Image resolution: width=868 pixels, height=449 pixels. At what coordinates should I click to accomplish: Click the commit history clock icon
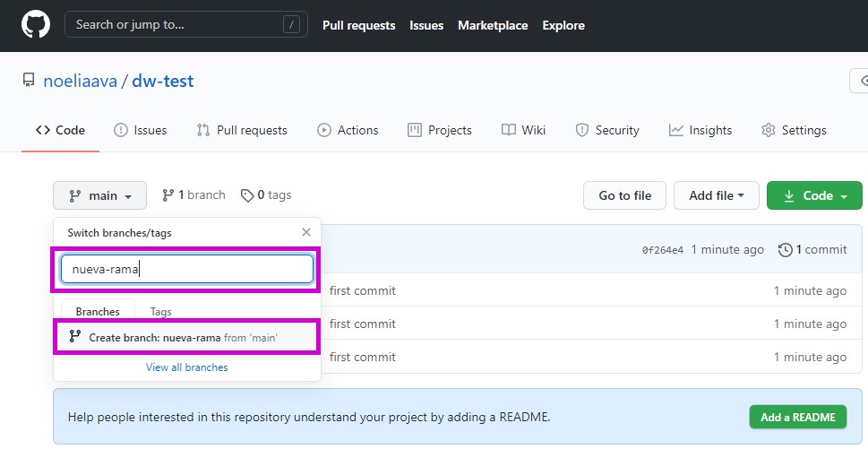[x=785, y=250]
